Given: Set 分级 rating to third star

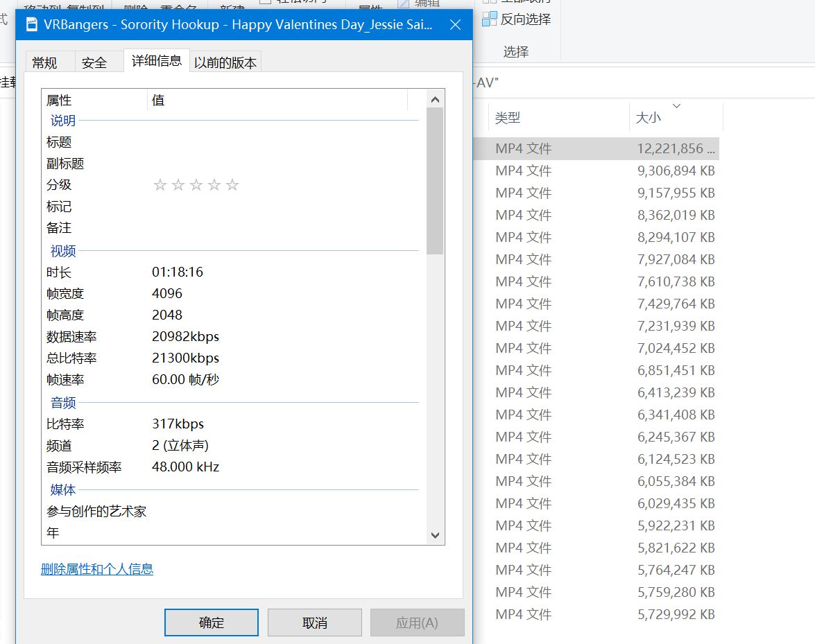Looking at the screenshot, I should (x=196, y=185).
